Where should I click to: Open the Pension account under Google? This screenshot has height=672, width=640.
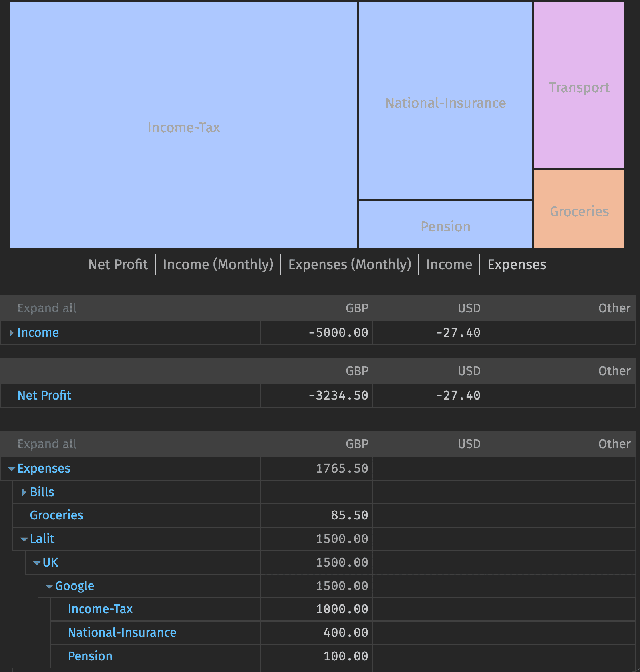(90, 656)
